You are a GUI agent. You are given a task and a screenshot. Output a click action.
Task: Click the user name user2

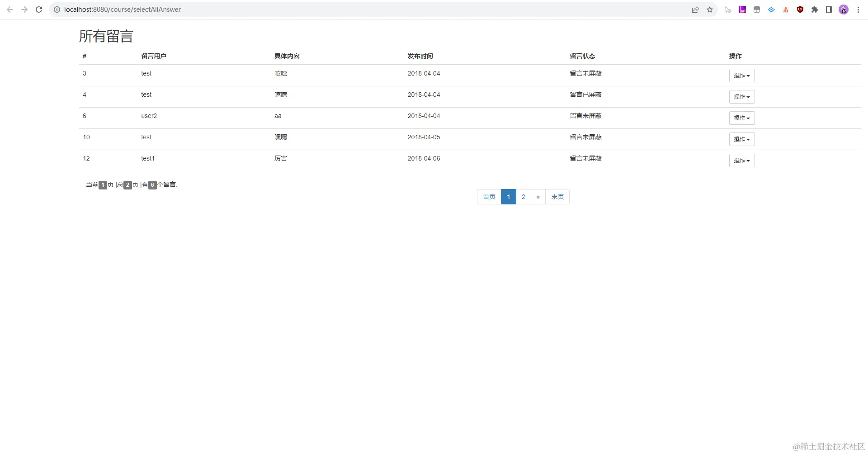click(x=149, y=116)
